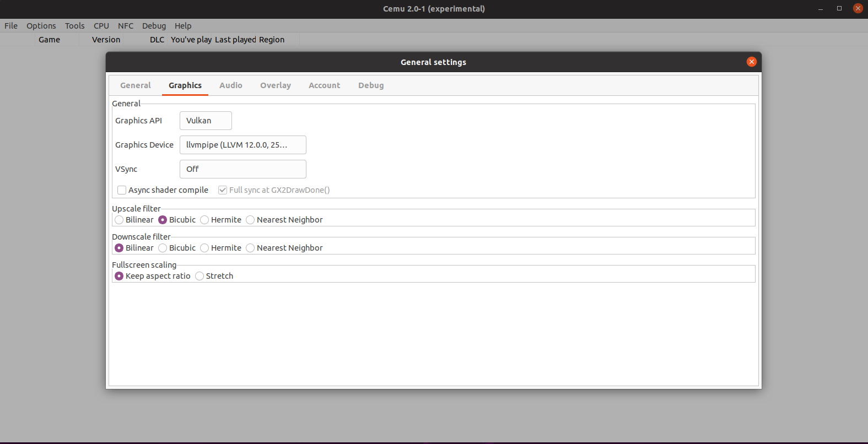Open the Graphics API dropdown
Viewport: 868px width, 444px height.
(x=206, y=121)
